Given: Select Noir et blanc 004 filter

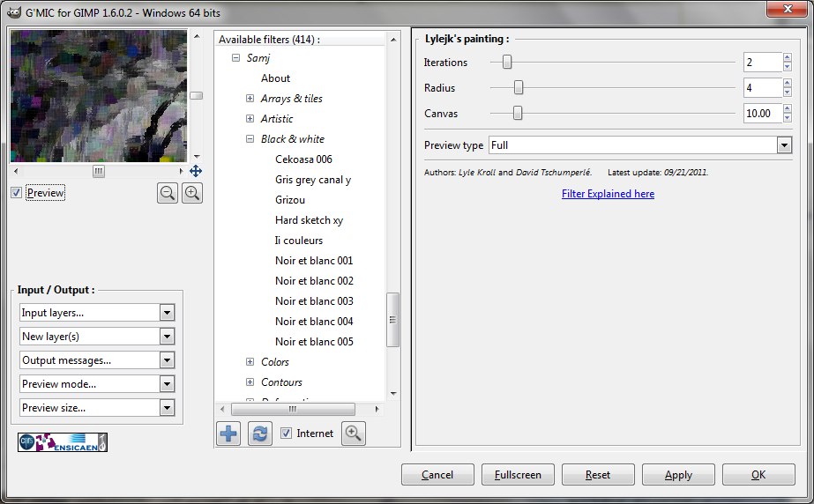Looking at the screenshot, I should 314,322.
